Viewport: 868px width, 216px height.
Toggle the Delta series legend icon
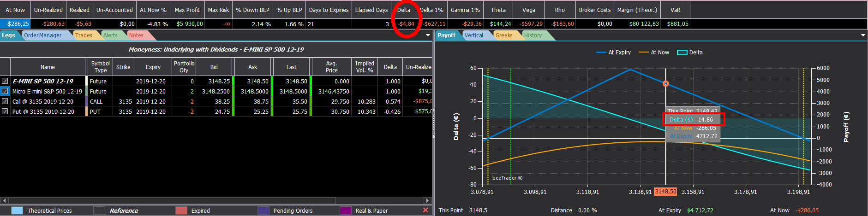tap(682, 53)
